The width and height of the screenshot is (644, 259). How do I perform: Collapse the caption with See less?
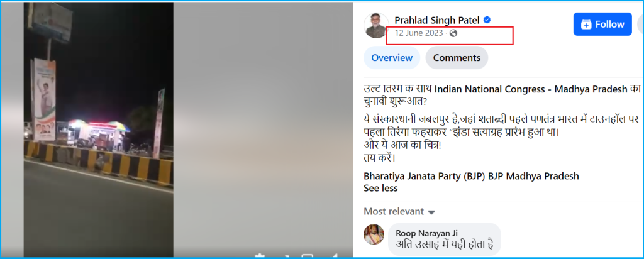coord(380,189)
